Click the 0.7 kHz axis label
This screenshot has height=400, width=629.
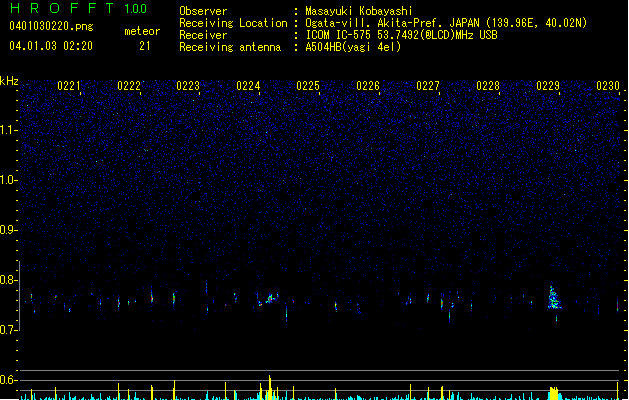(9, 330)
